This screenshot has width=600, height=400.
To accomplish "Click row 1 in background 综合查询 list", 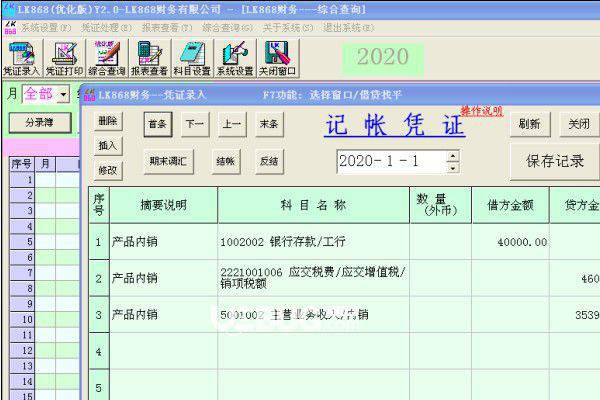I will [x=22, y=180].
